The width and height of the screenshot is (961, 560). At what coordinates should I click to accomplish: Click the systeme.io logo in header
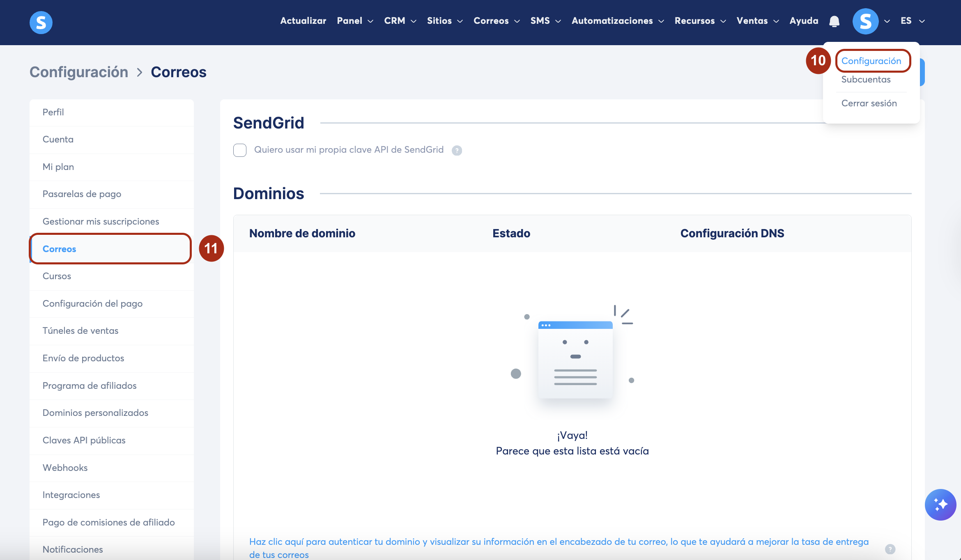[x=41, y=22]
